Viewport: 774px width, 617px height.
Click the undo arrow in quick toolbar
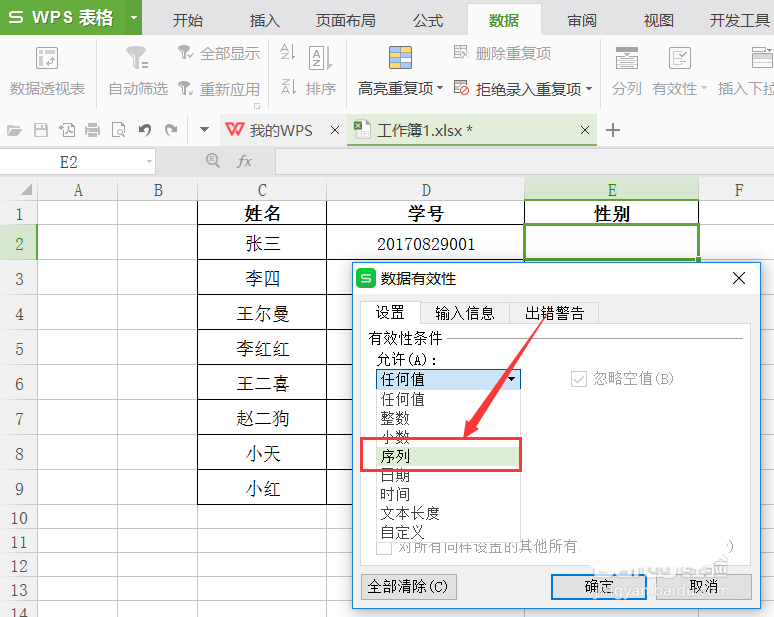click(145, 130)
